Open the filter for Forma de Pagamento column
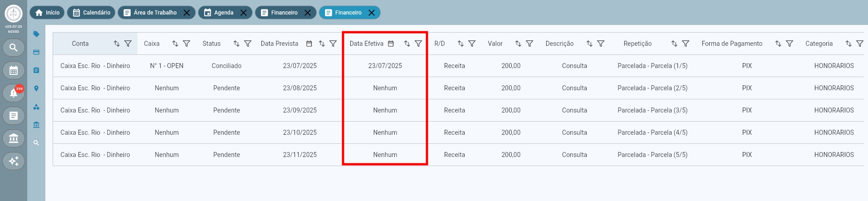The image size is (868, 201). point(790,44)
